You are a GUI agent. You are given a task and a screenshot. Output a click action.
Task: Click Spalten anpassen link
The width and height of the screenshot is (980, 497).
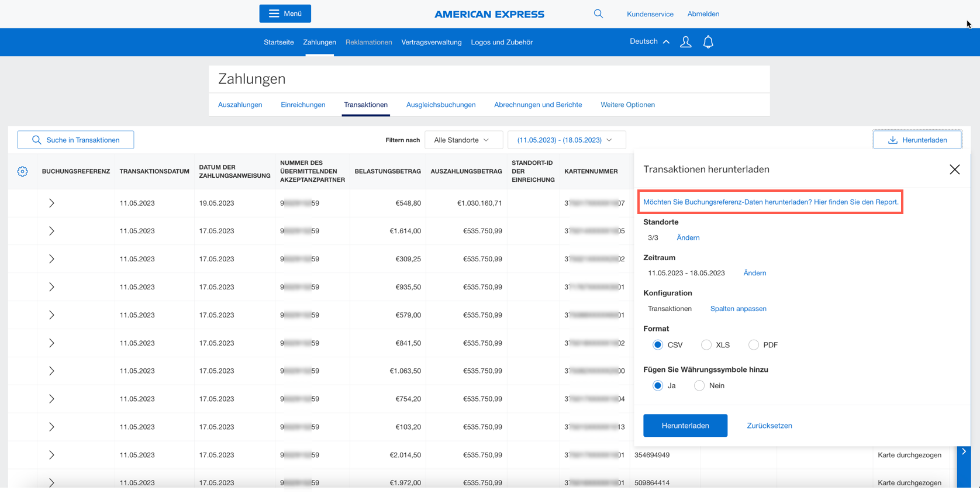point(739,309)
